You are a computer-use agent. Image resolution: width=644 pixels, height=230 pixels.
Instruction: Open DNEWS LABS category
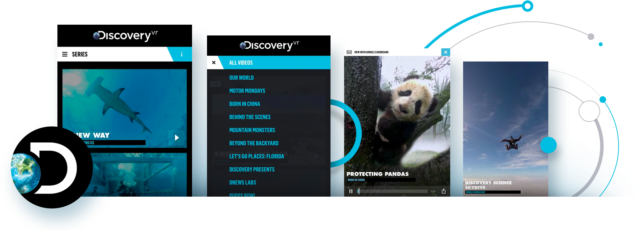click(x=243, y=182)
